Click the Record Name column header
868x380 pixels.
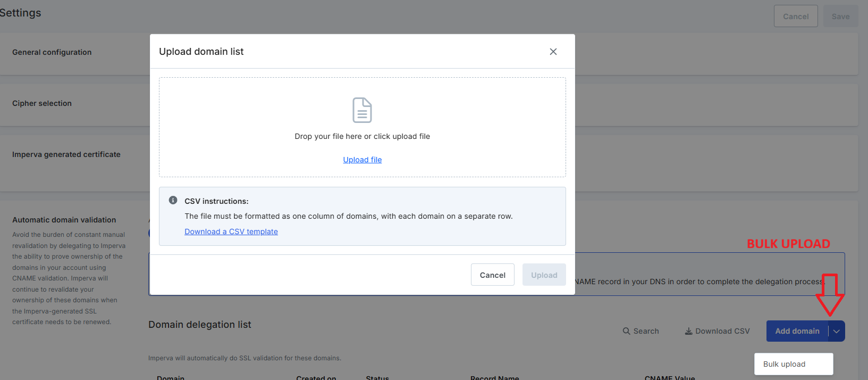tap(494, 377)
